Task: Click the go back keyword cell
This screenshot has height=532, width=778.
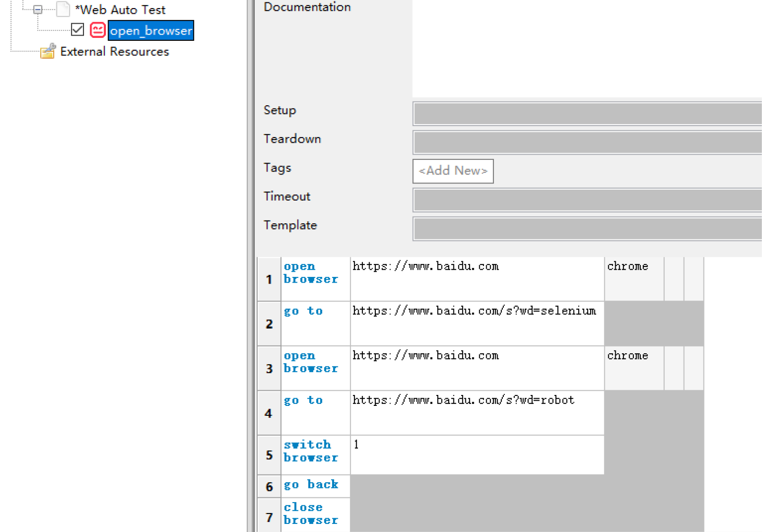Action: pos(315,486)
